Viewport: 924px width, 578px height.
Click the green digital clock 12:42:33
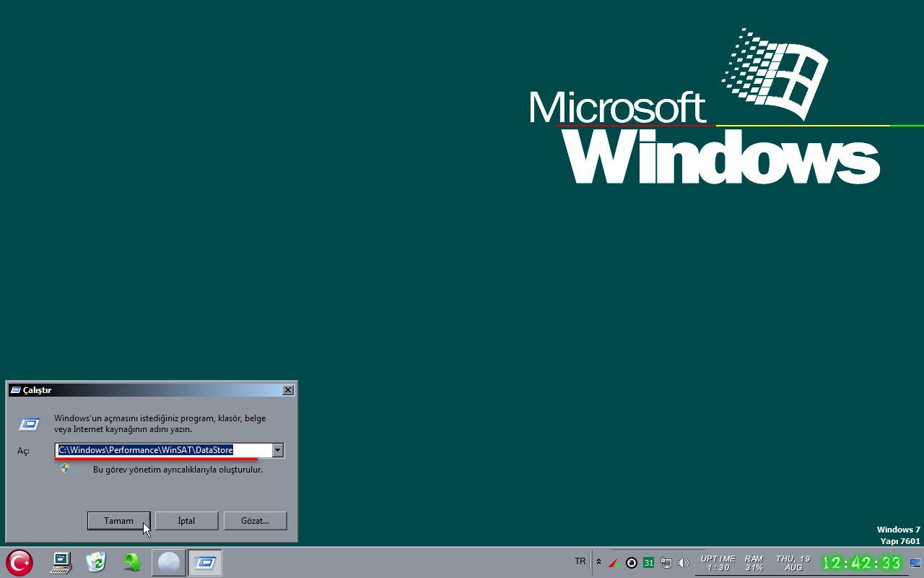pos(862,563)
